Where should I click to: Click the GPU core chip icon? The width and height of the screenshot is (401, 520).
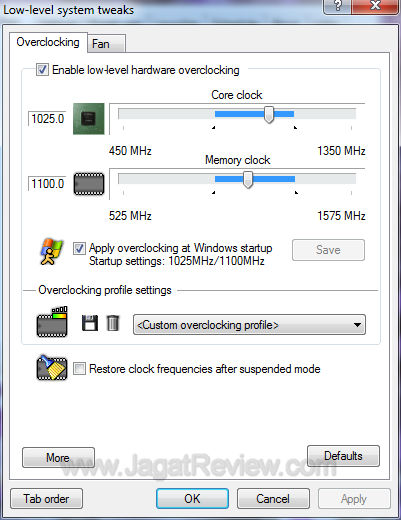89,119
